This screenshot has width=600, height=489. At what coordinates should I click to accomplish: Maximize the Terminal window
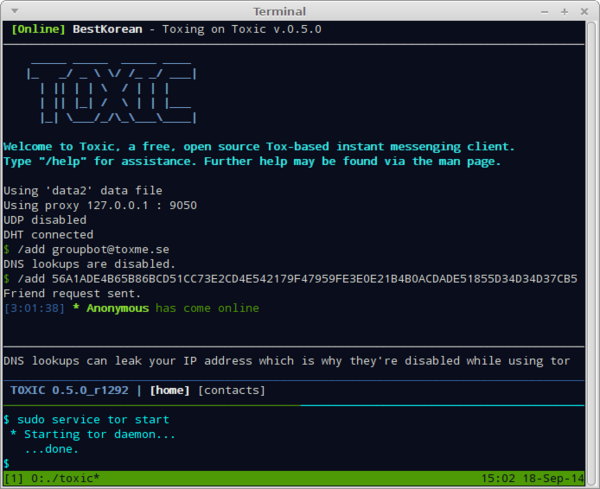(564, 12)
